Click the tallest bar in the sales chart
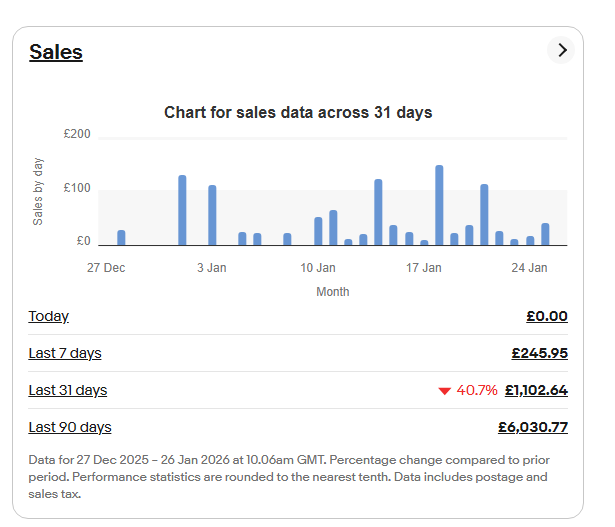Image resolution: width=615 pixels, height=527 pixels. click(439, 205)
